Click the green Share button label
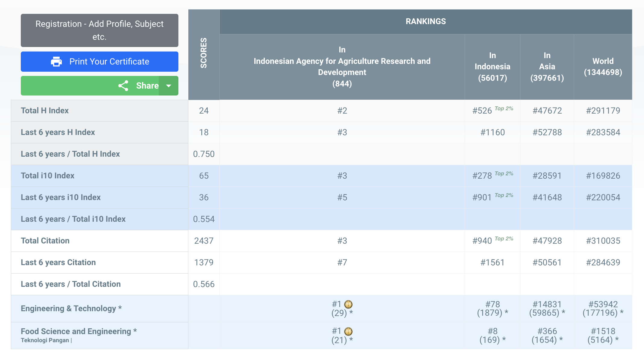 coord(147,86)
